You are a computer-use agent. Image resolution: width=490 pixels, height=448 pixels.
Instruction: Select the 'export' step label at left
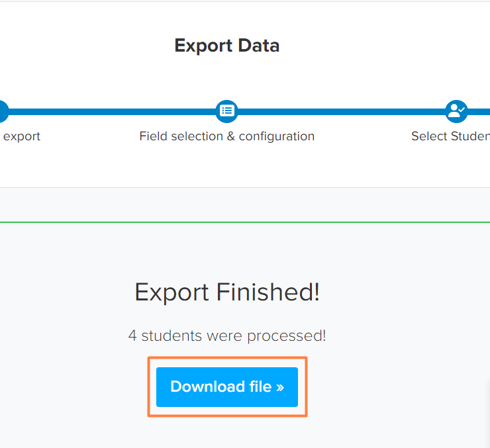point(22,137)
